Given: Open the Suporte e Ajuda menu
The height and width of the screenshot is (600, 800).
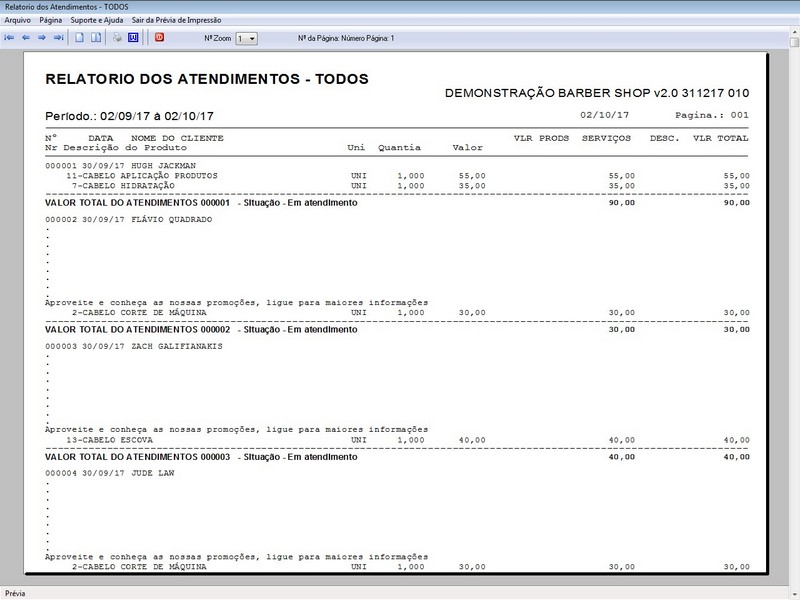Looking at the screenshot, I should pyautogui.click(x=96, y=20).
